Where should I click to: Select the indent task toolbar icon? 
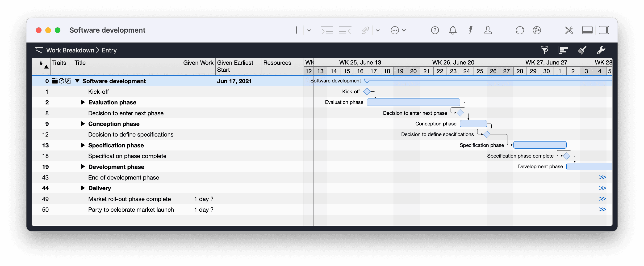327,30
